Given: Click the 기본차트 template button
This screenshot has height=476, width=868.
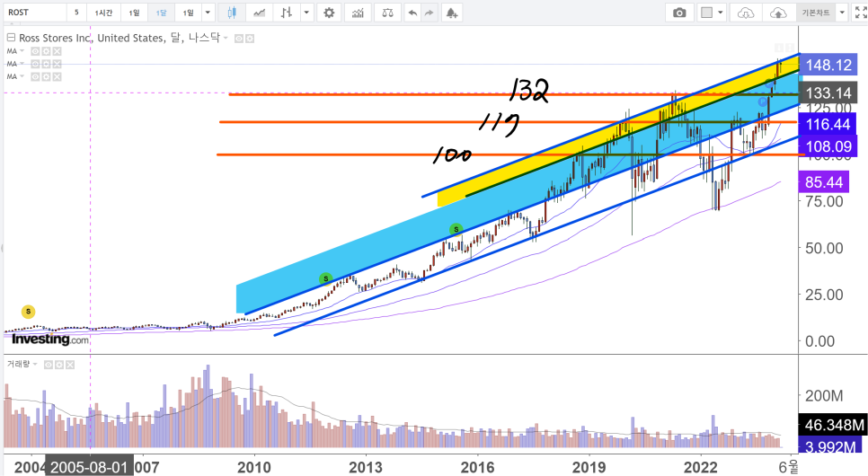Looking at the screenshot, I should (x=815, y=13).
